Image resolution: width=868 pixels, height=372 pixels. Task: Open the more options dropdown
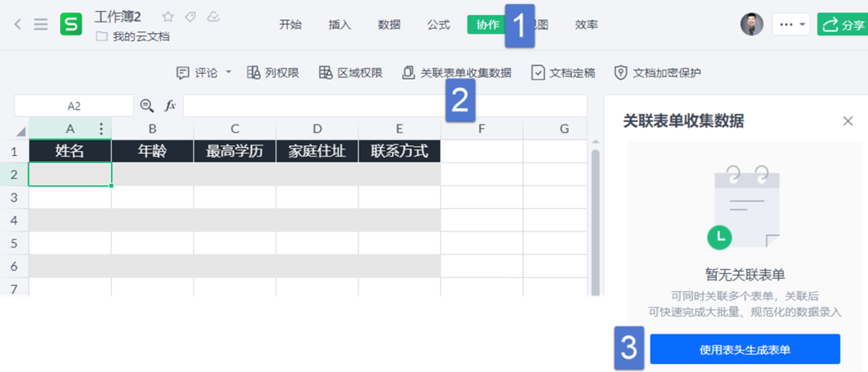(791, 24)
